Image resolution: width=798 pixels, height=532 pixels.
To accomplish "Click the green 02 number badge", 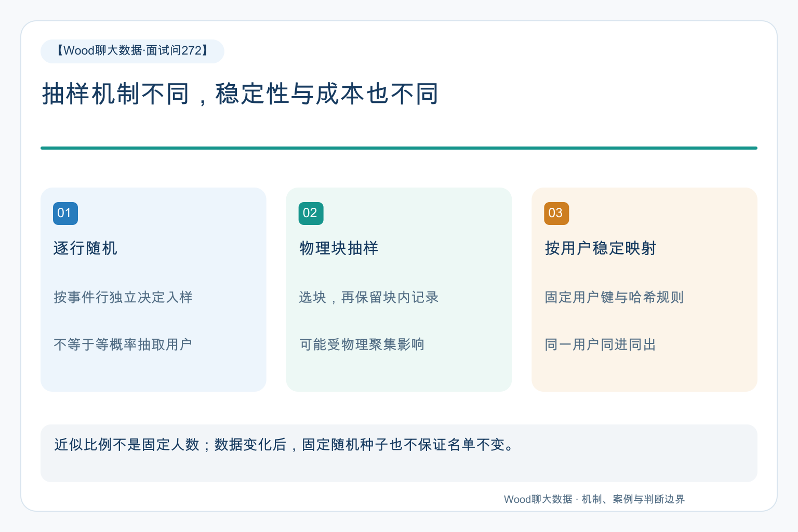I will (311, 214).
